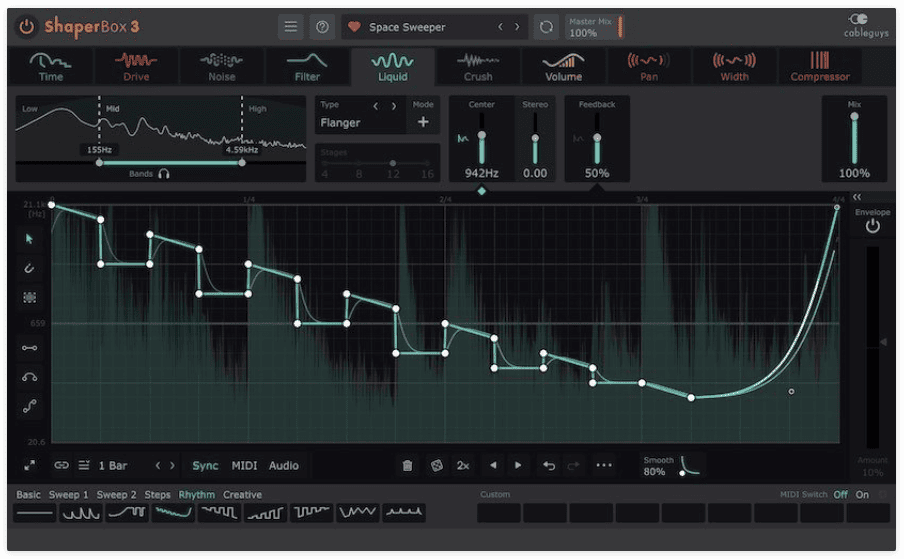The image size is (904, 559).
Task: Shift the wave left with arrow
Action: (493, 465)
